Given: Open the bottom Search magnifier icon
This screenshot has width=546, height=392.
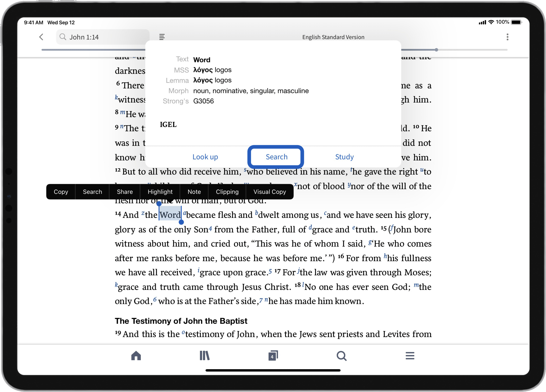Looking at the screenshot, I should point(341,356).
